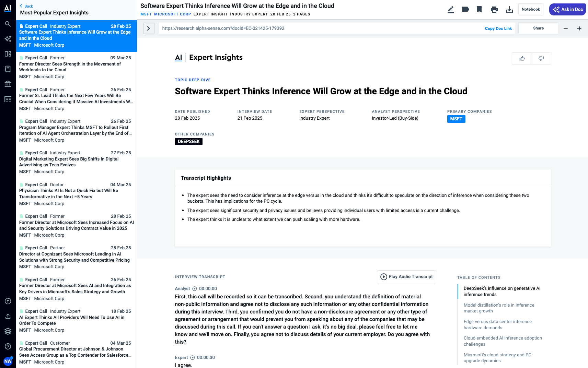Jump to DeepSeek's influence on generative AI section
The image size is (588, 368).
[x=502, y=292]
